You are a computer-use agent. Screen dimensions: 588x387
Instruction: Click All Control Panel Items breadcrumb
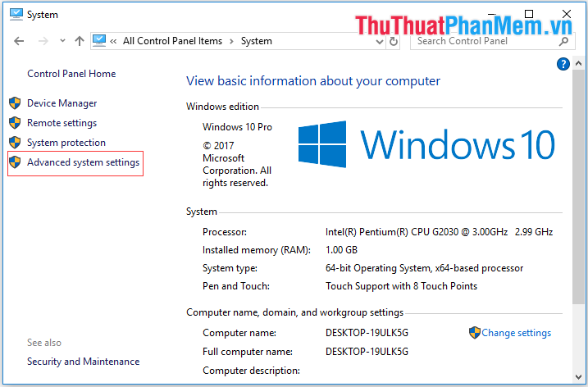click(x=172, y=41)
